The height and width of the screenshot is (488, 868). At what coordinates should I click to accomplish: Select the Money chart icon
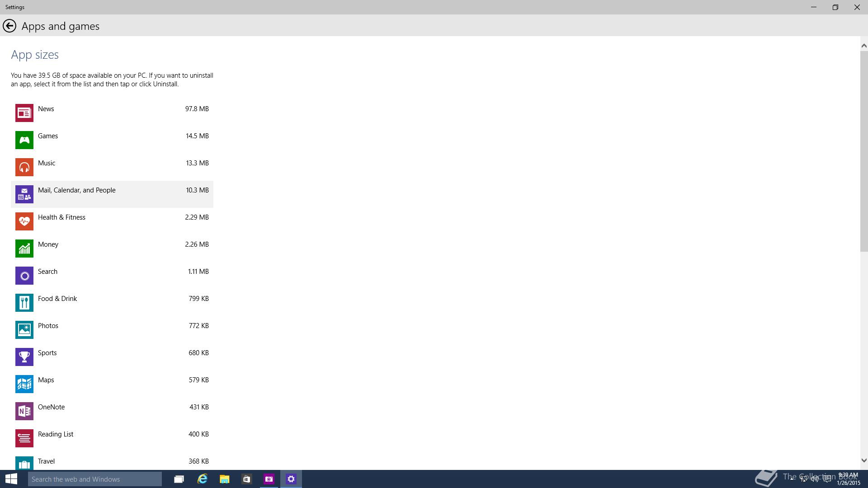point(24,249)
